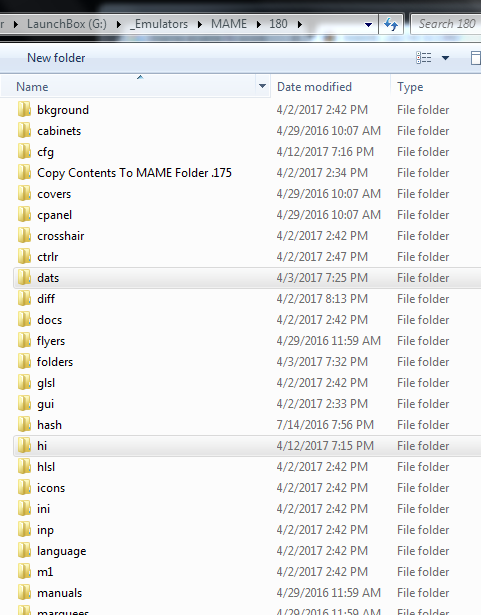Image resolution: width=481 pixels, height=615 pixels.
Task: Create a New folder
Action: tap(56, 58)
